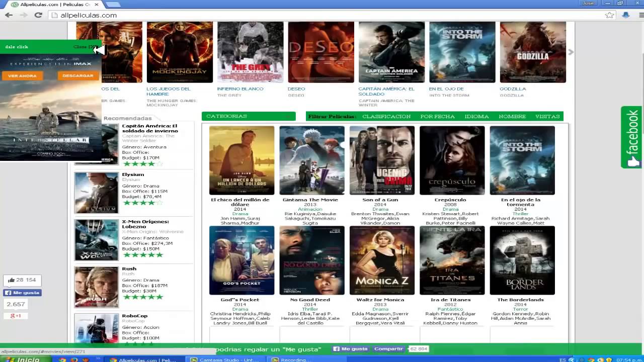Click the browser forward arrow
Image resolution: width=644 pixels, height=362 pixels.
pyautogui.click(x=23, y=15)
